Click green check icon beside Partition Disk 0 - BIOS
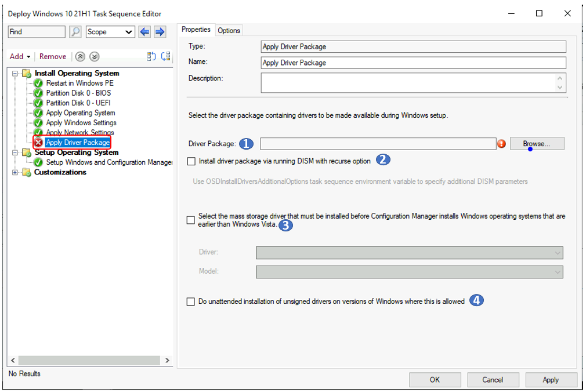586x392 pixels. (38, 93)
